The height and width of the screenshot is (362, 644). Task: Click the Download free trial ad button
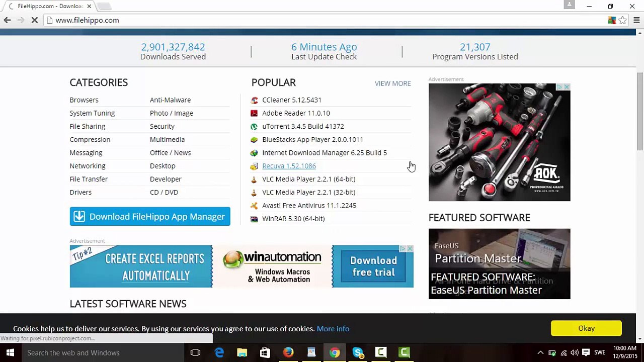(x=373, y=266)
